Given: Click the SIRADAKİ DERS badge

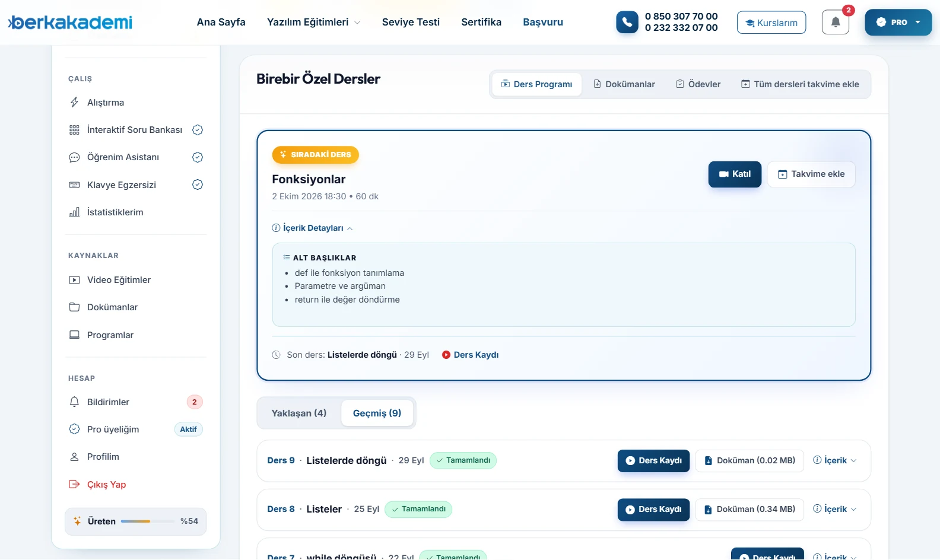Looking at the screenshot, I should [x=316, y=155].
